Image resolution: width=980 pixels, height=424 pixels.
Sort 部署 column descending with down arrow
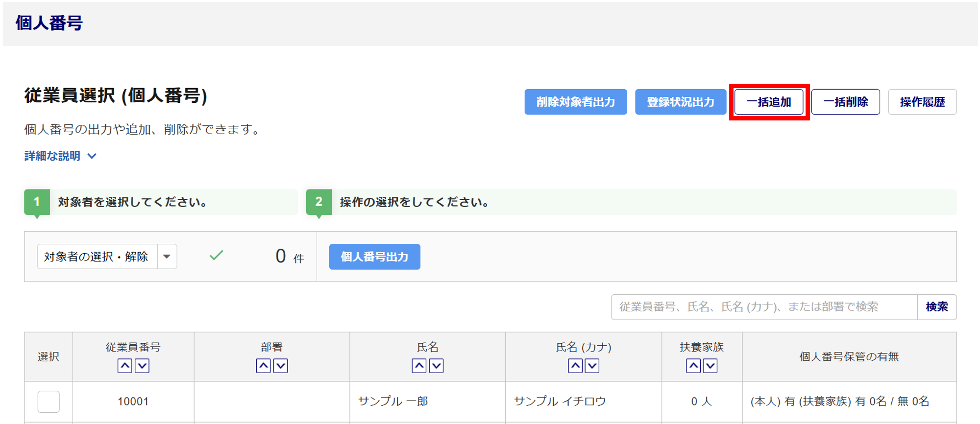tap(281, 366)
